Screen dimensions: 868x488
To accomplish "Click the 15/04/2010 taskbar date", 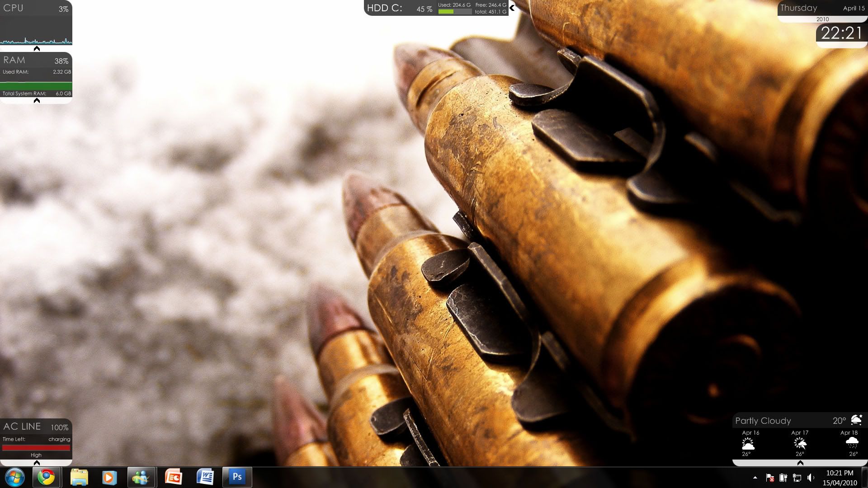I will coord(840,483).
